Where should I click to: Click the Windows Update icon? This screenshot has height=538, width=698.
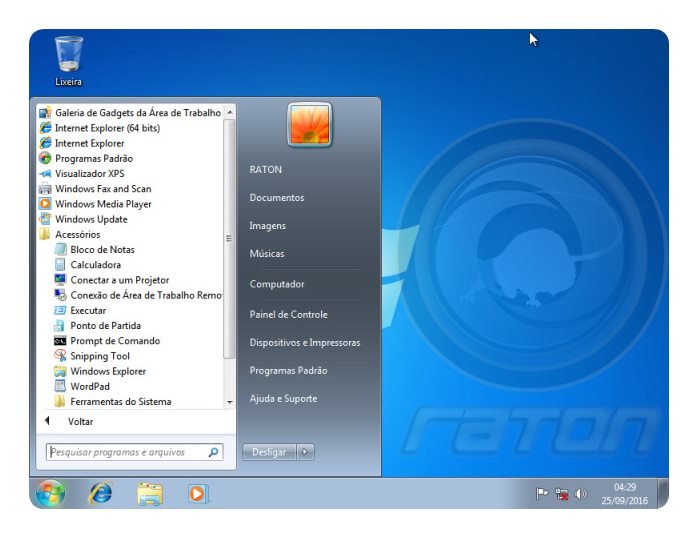click(x=45, y=219)
